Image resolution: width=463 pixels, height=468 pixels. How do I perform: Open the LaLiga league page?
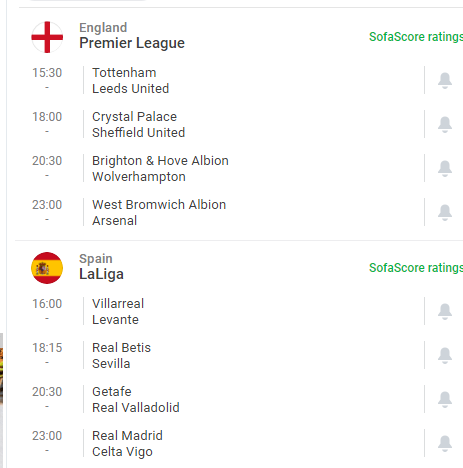pos(101,274)
